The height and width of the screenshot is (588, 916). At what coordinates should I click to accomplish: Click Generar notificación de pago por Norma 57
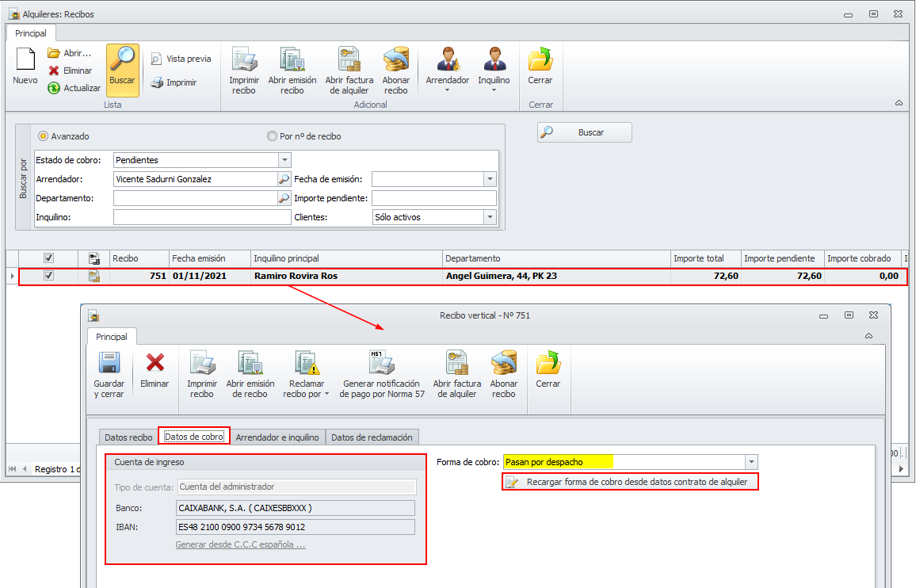pyautogui.click(x=382, y=374)
